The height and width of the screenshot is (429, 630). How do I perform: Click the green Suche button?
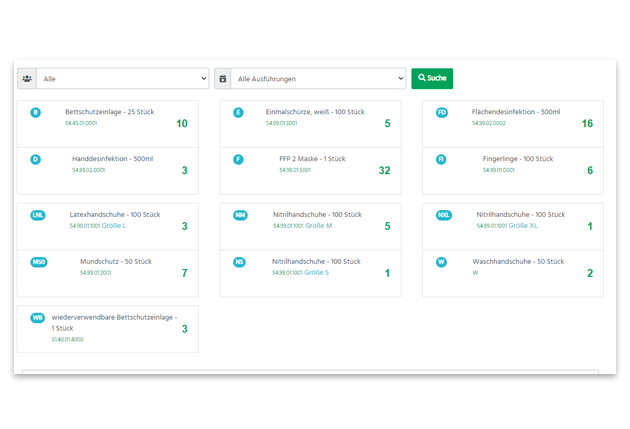(x=432, y=78)
